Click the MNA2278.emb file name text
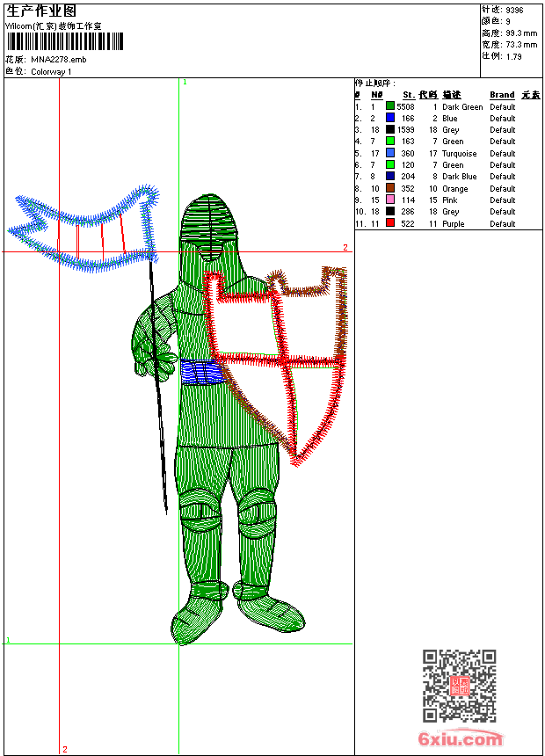The height and width of the screenshot is (756, 545). click(x=58, y=60)
